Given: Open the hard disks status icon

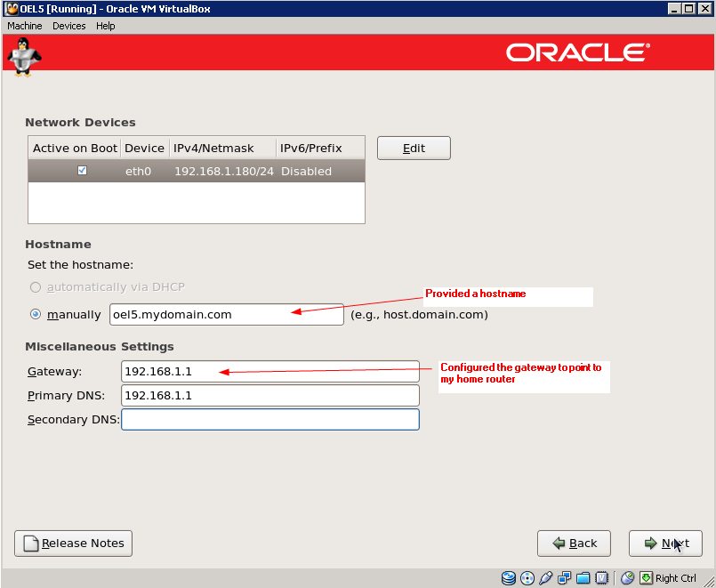Looking at the screenshot, I should point(508,578).
